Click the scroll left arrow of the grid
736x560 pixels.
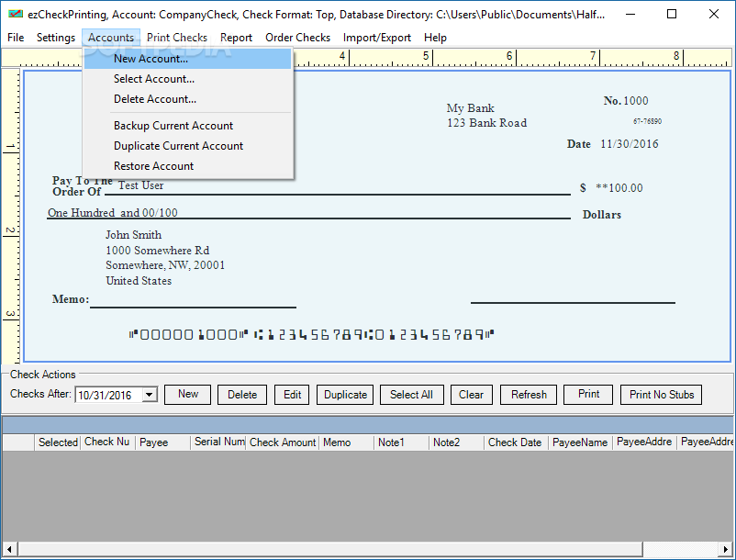click(x=9, y=548)
